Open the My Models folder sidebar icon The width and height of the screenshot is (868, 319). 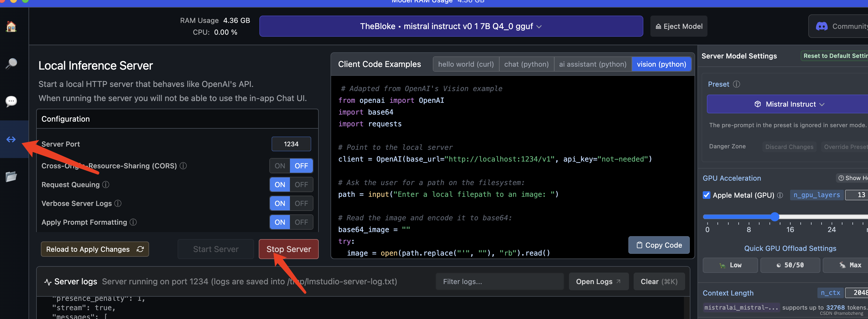point(11,176)
